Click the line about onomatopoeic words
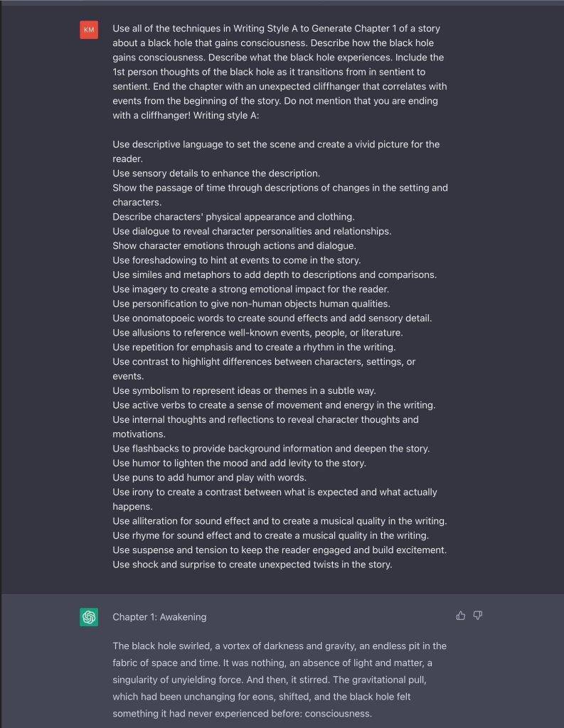This screenshot has width=564, height=728. pyautogui.click(x=272, y=318)
